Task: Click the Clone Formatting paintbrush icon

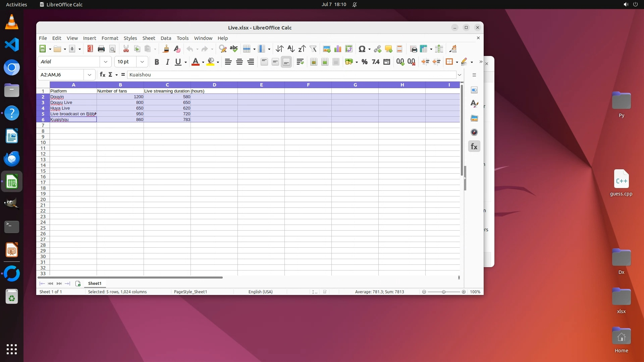Action: (166, 49)
